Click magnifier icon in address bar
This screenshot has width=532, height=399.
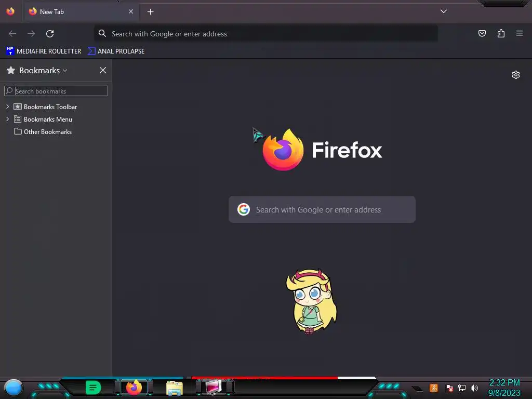pyautogui.click(x=102, y=33)
